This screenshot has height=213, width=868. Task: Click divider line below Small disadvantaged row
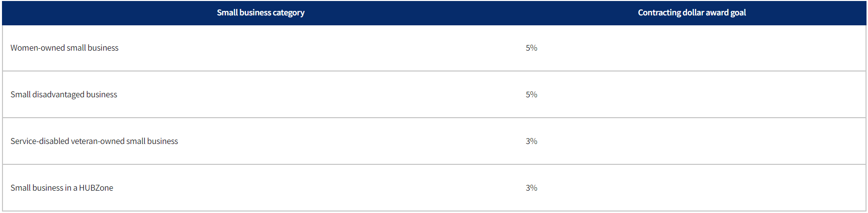pos(434,118)
